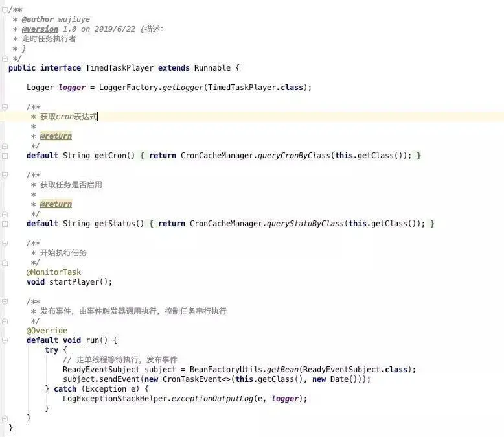Expand the collapsed getStatus method body
The width and height of the screenshot is (504, 437).
coord(5,224)
